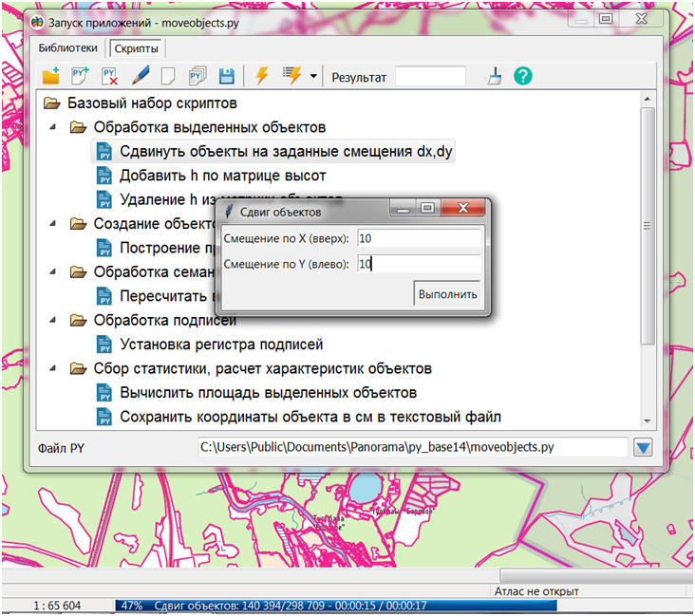
Task: Open the Файл PY path dropdown button
Action: coord(645,447)
